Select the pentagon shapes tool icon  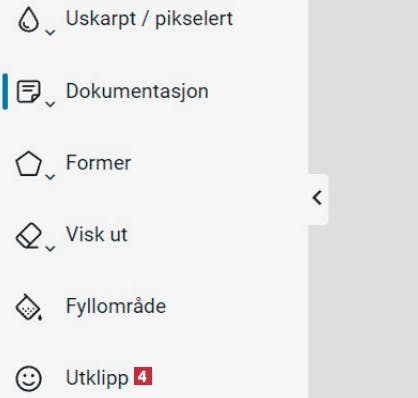pos(29,164)
